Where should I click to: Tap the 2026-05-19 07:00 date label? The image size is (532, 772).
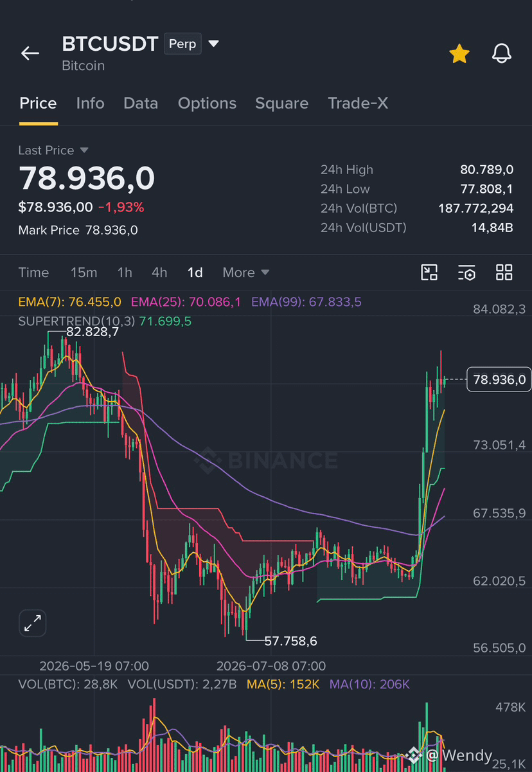[94, 666]
